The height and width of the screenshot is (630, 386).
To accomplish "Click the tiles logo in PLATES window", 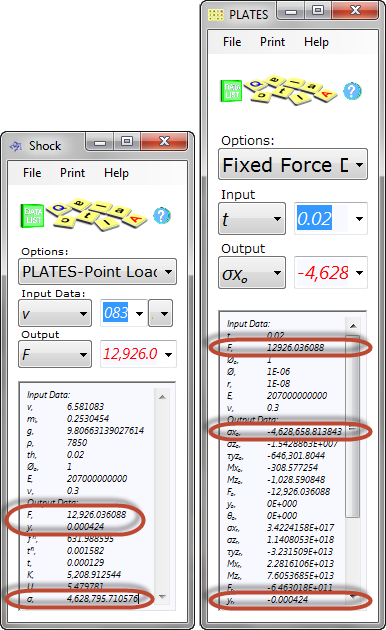I will [292, 90].
